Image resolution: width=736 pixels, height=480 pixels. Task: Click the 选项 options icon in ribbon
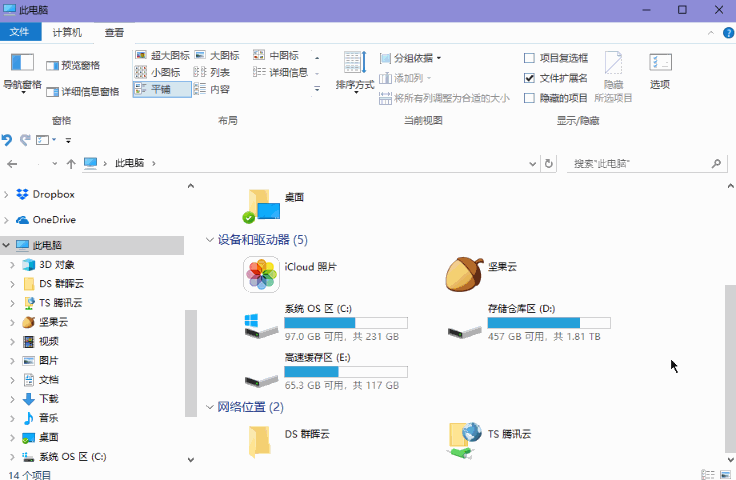(660, 67)
